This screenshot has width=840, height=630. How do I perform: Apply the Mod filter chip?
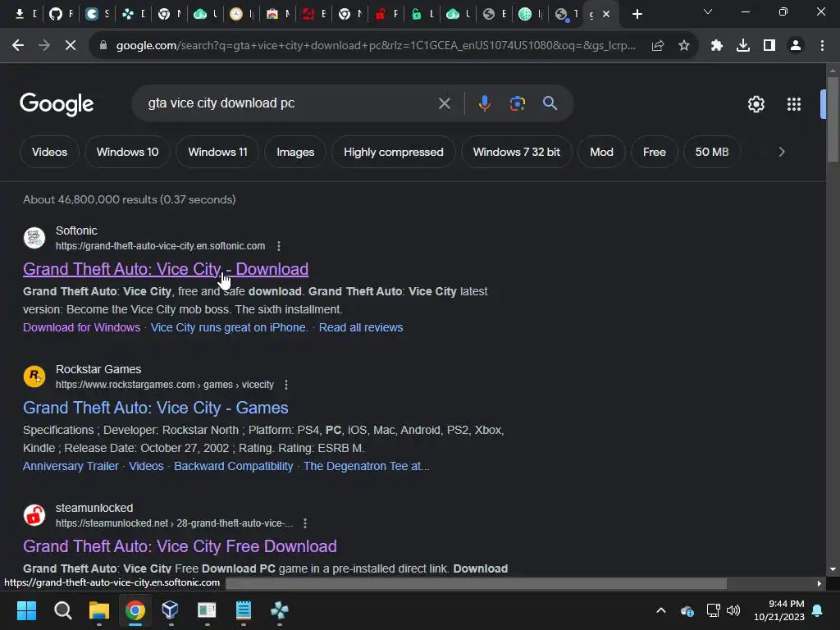click(x=601, y=152)
